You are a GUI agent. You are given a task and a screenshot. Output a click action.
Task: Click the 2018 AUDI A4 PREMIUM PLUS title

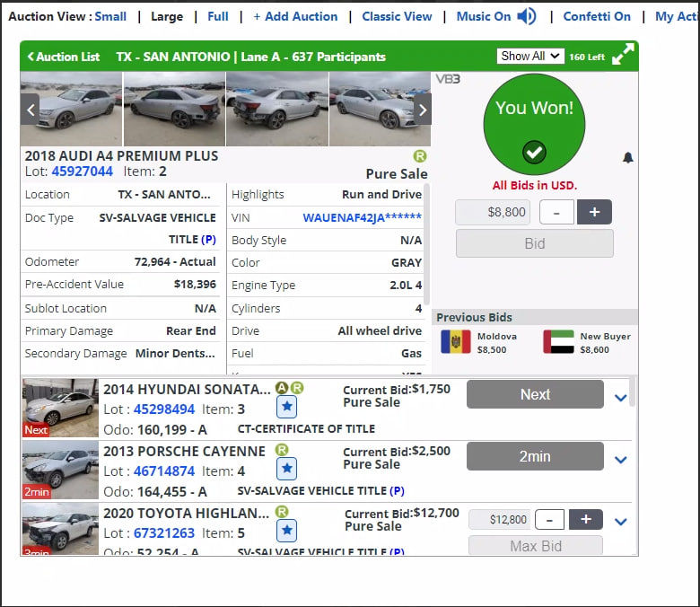121,156
